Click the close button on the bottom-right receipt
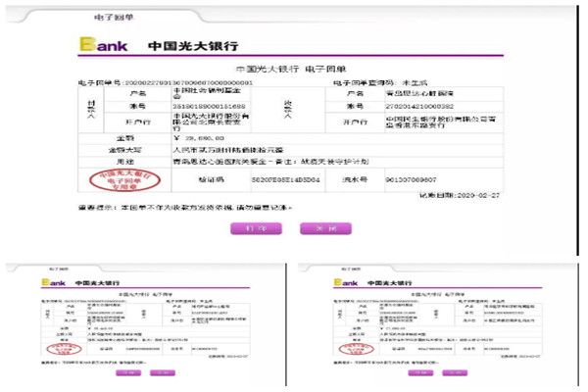 tap(455, 372)
